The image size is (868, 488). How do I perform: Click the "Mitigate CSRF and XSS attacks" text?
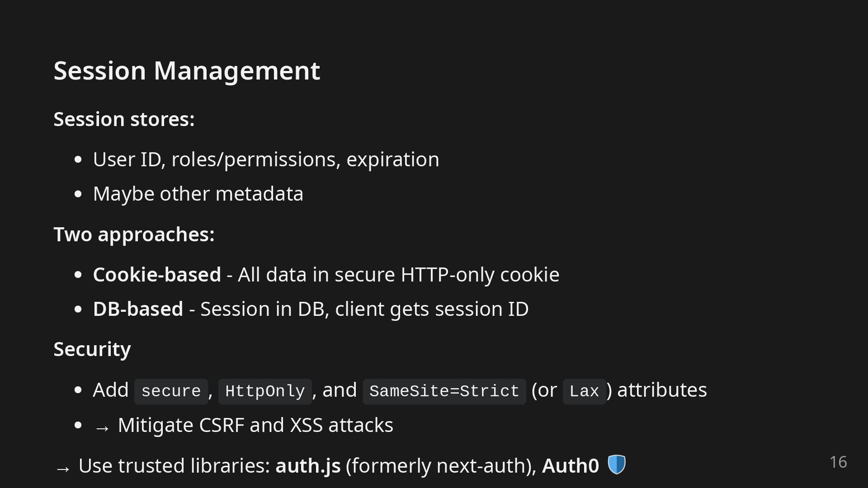click(255, 425)
